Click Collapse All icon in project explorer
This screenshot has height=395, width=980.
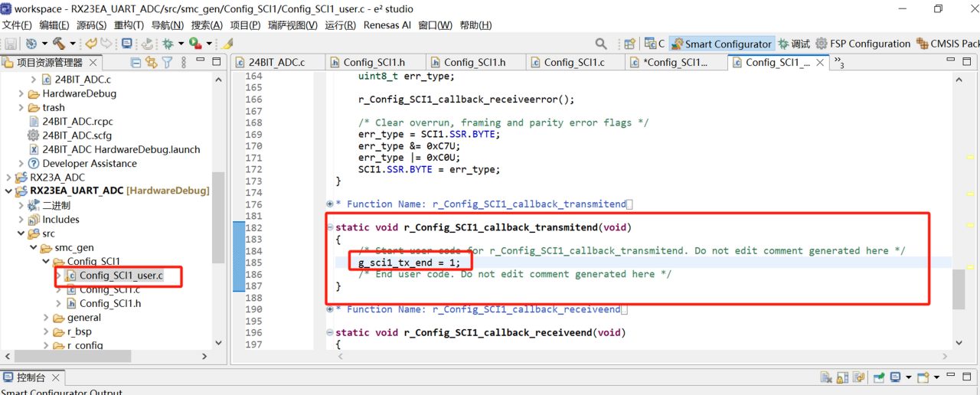136,63
